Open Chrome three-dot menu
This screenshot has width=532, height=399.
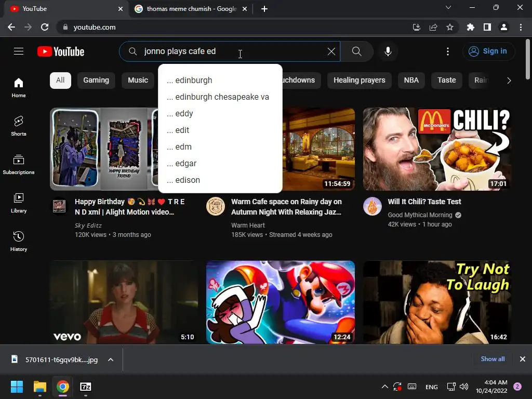click(x=521, y=27)
